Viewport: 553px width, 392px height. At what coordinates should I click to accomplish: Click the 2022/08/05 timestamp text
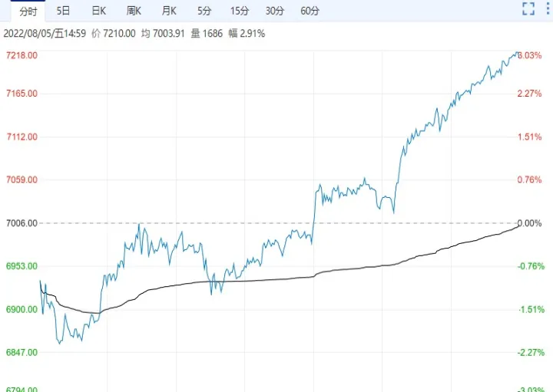point(45,34)
